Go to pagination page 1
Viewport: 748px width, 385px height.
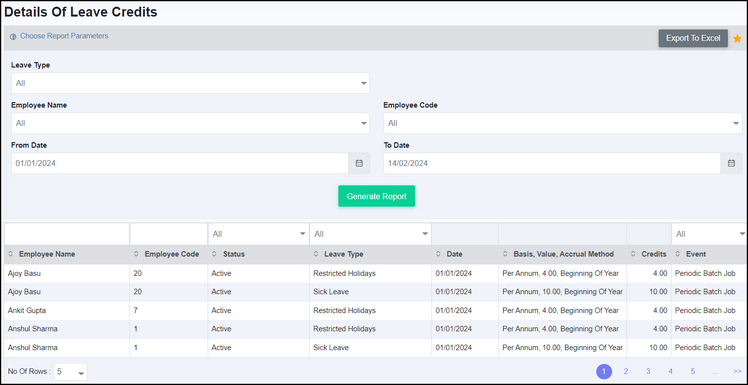click(x=604, y=371)
